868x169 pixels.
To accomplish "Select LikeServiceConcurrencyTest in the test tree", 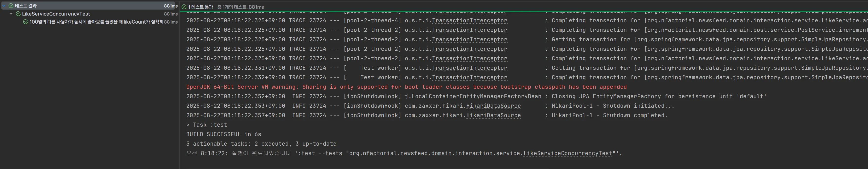I will (56, 14).
